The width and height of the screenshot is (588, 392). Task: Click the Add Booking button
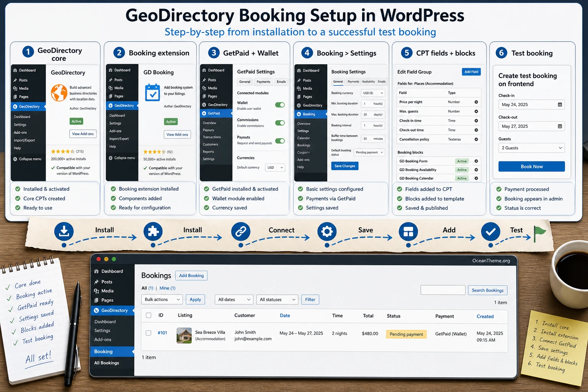click(x=191, y=276)
